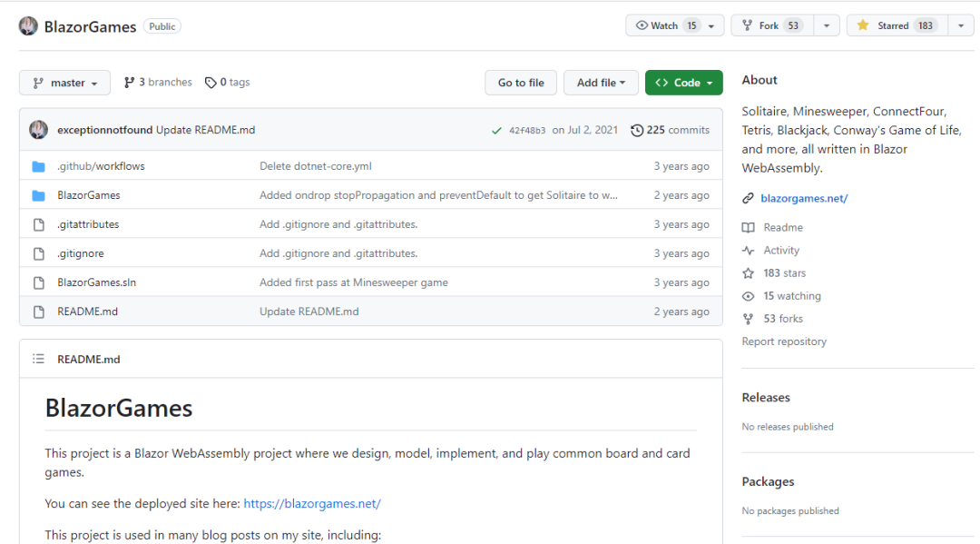Click the star icon beside 183 stars
The width and height of the screenshot is (980, 544).
coord(748,273)
